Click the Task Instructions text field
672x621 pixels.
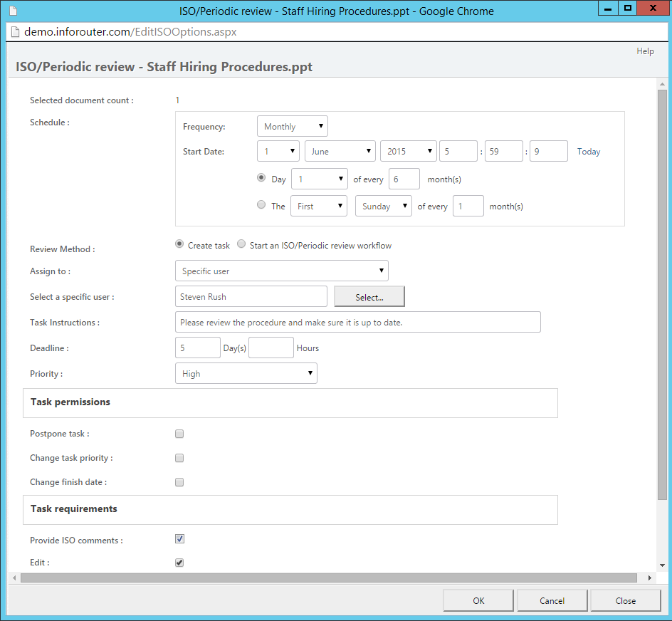[358, 322]
